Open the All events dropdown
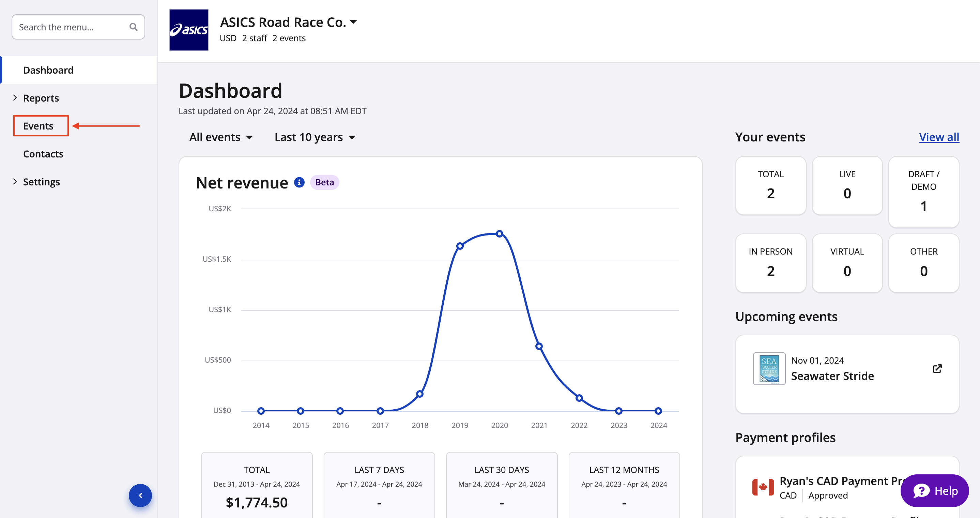The height and width of the screenshot is (518, 980). coord(221,137)
